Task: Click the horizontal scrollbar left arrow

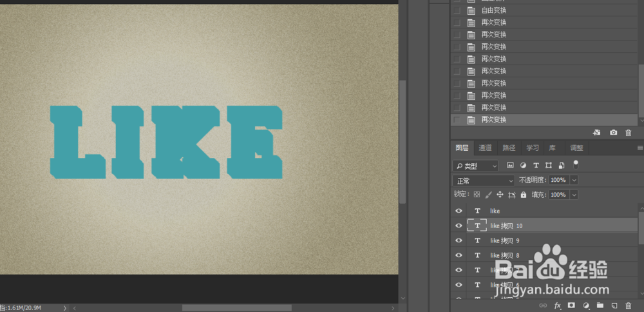Action: tap(74, 307)
